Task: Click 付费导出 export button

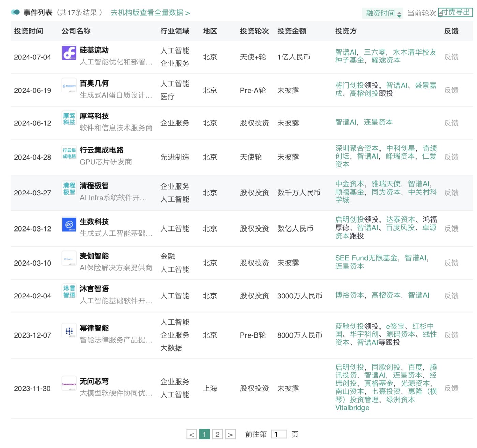Action: (456, 12)
